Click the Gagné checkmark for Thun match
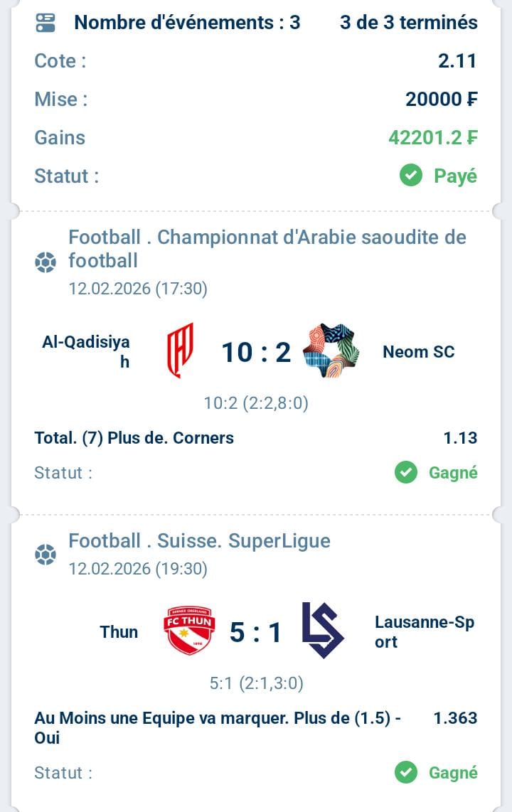The image size is (512, 812). pos(406,772)
